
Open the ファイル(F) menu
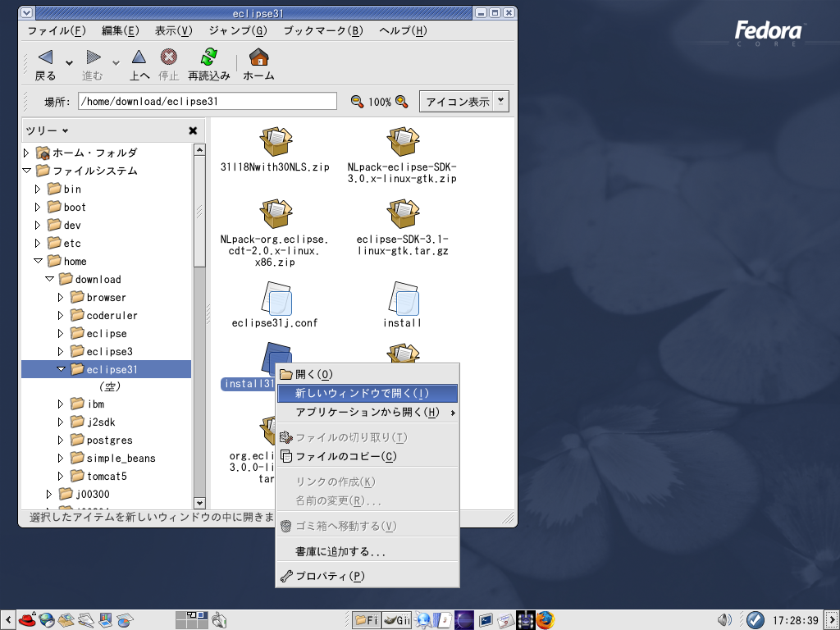tap(57, 30)
